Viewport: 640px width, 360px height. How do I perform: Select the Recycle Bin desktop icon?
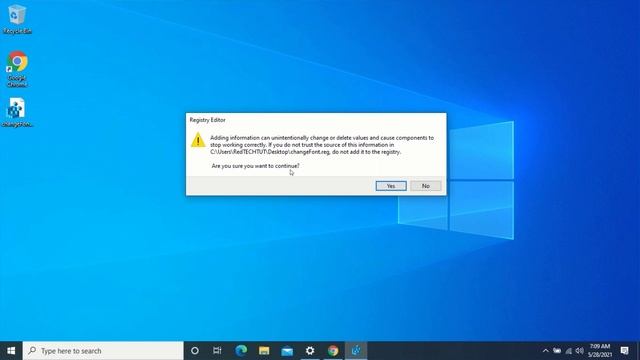(17, 19)
